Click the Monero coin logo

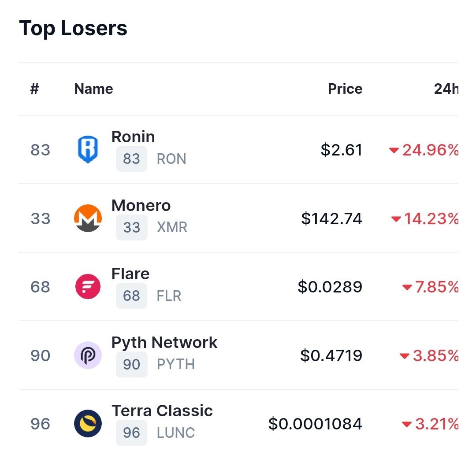click(x=88, y=218)
